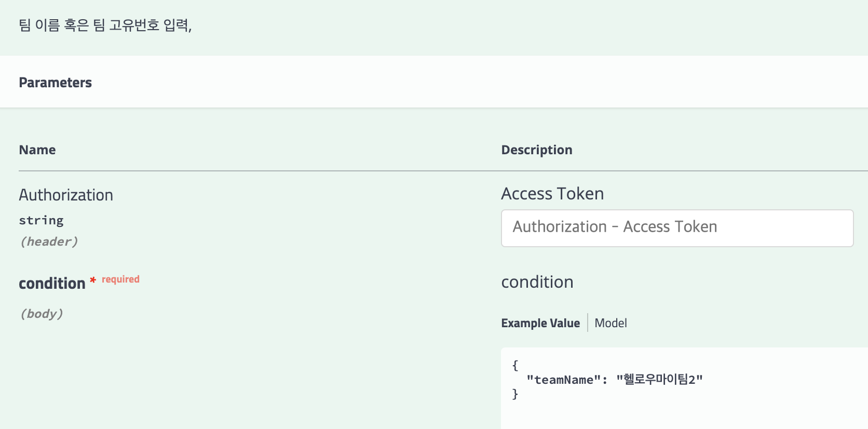Click the "teamName" key in the example JSON
Screen dimensions: 868x429
(x=563, y=380)
